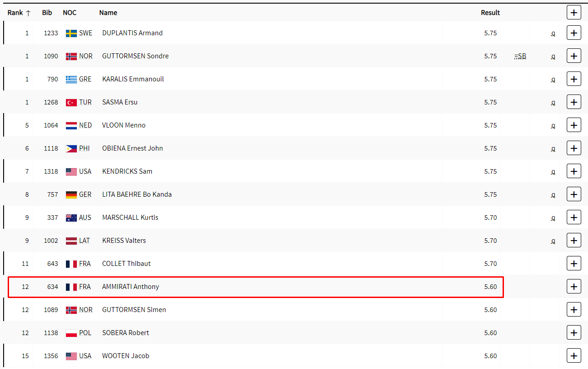The width and height of the screenshot is (588, 369).
Task: Click name DUPLANTIS Armand
Action: tap(132, 33)
